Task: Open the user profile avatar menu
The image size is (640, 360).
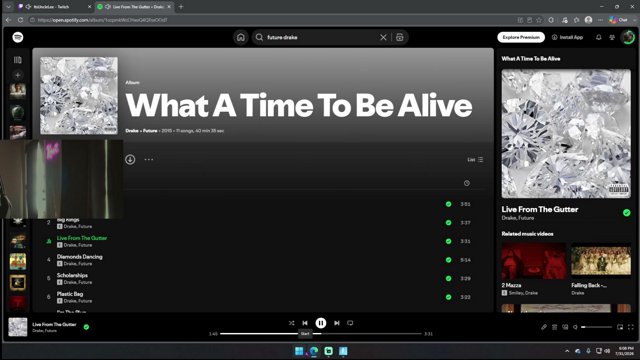Action: pos(628,38)
